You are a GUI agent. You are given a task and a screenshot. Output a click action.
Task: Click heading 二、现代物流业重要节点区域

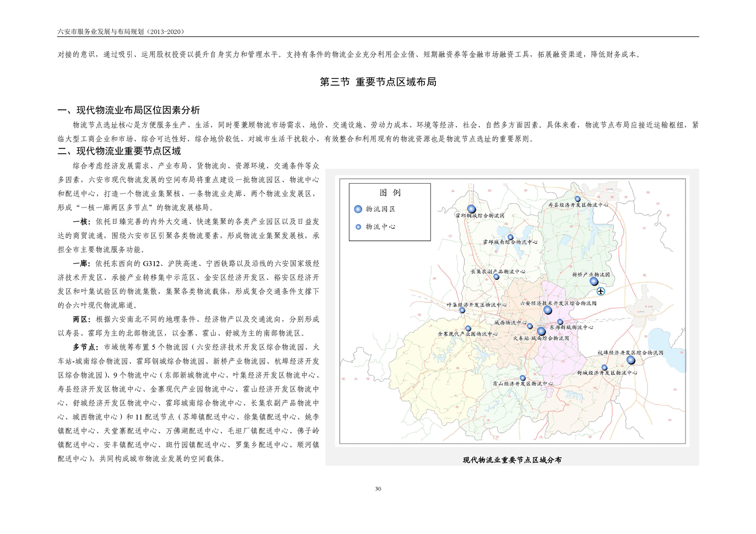point(119,151)
